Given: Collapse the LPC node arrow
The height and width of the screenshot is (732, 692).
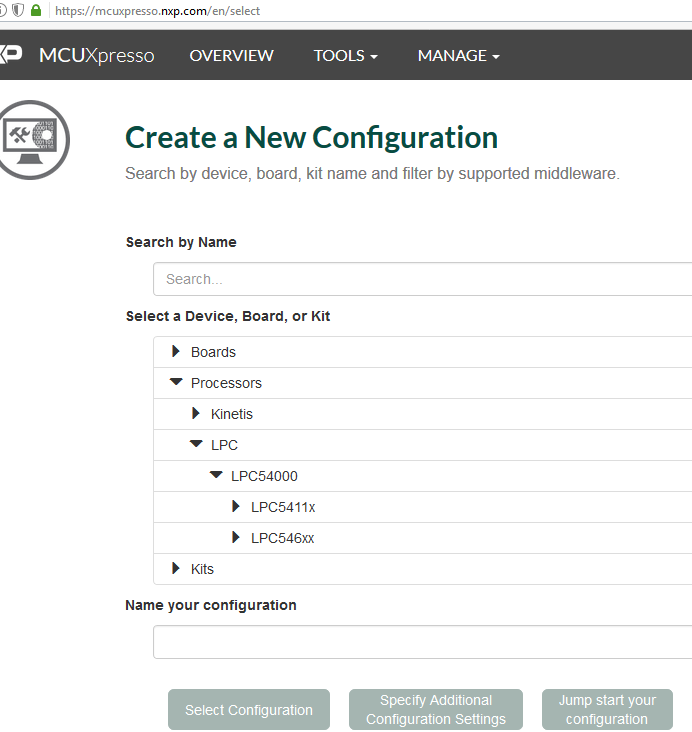Looking at the screenshot, I should click(x=196, y=445).
